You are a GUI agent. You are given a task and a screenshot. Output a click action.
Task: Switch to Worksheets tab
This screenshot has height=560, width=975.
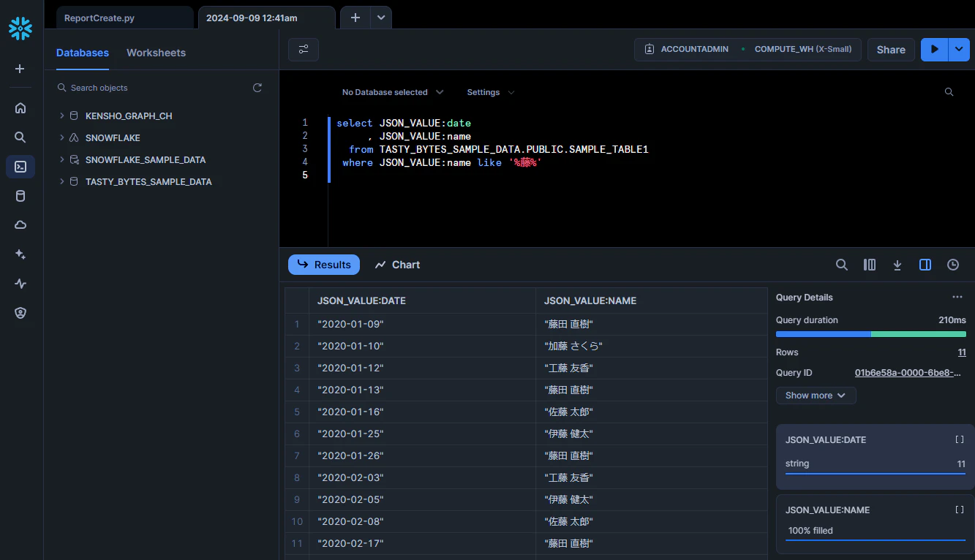(156, 53)
